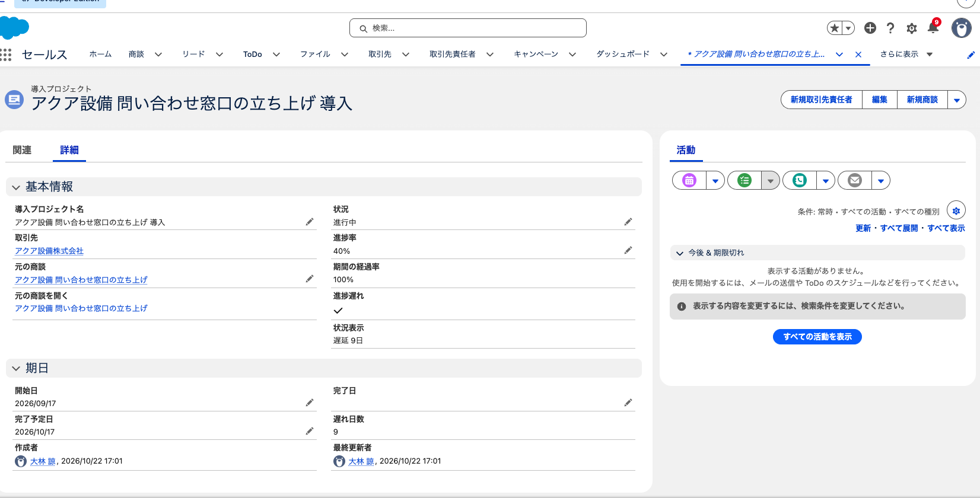
Task: Open the event button dropdown arrow
Action: pyautogui.click(x=715, y=180)
